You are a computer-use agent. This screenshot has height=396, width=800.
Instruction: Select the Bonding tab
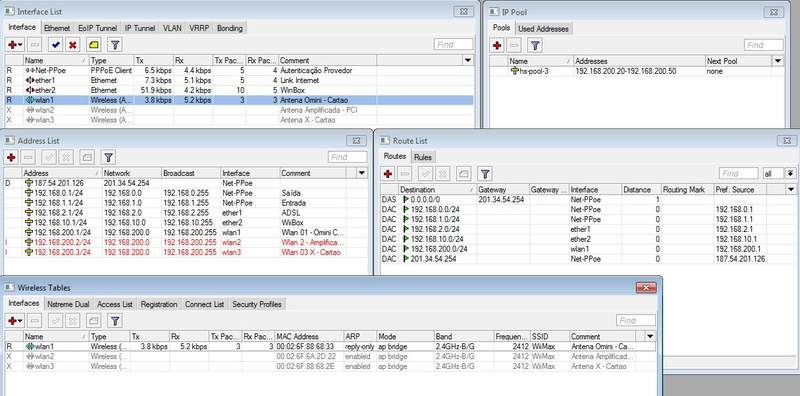click(230, 28)
